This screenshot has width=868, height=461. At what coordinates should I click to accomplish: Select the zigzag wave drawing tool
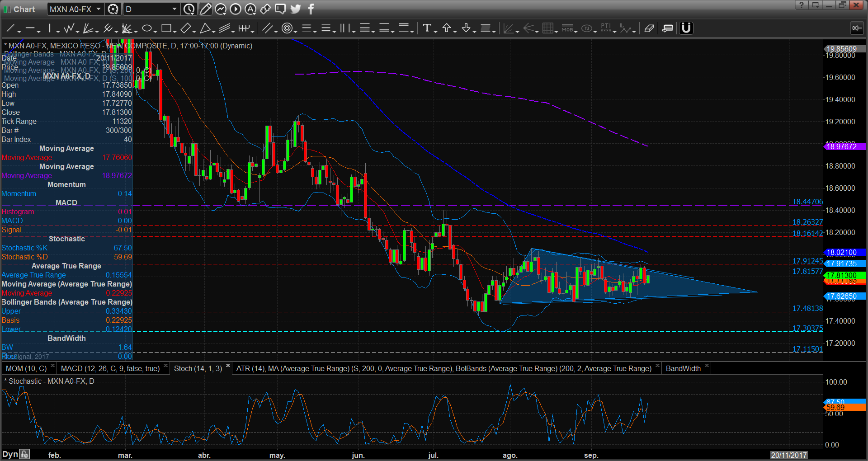coord(69,28)
